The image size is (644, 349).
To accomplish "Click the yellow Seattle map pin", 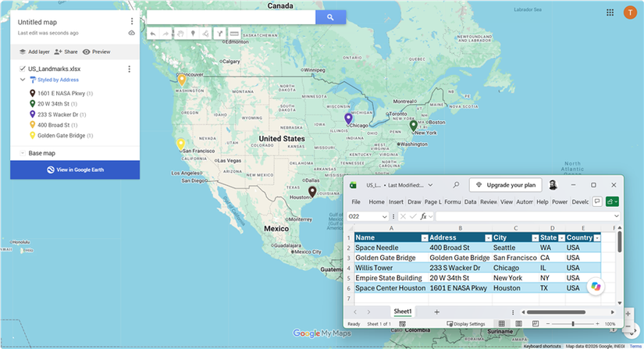I will [x=182, y=80].
